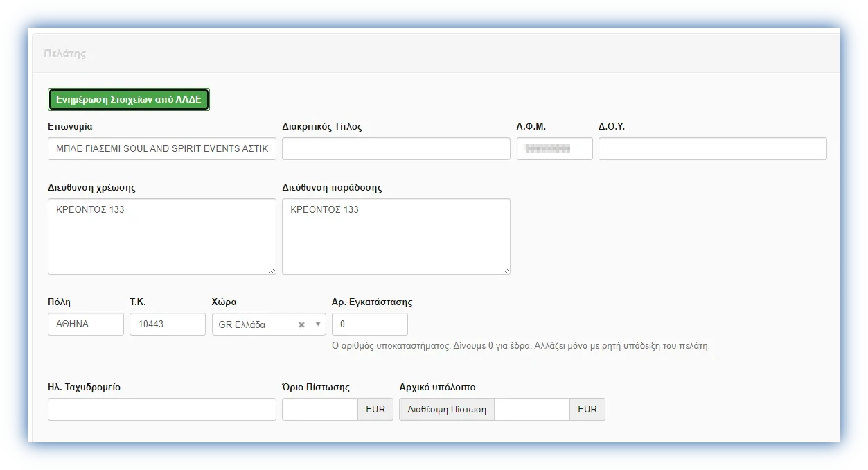Focus the Αρχικό υπόλοιπο amount input

[531, 410]
